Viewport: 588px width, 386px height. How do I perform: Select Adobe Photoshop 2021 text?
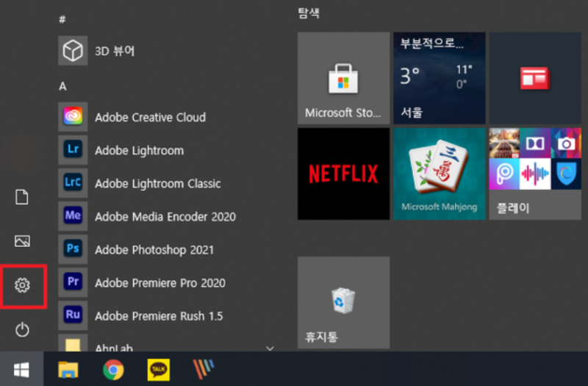[154, 249]
